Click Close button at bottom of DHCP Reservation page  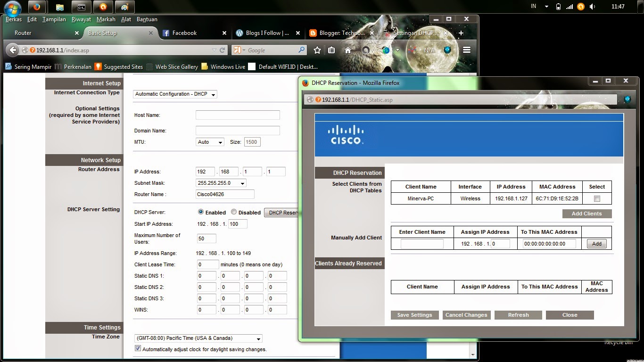(570, 315)
